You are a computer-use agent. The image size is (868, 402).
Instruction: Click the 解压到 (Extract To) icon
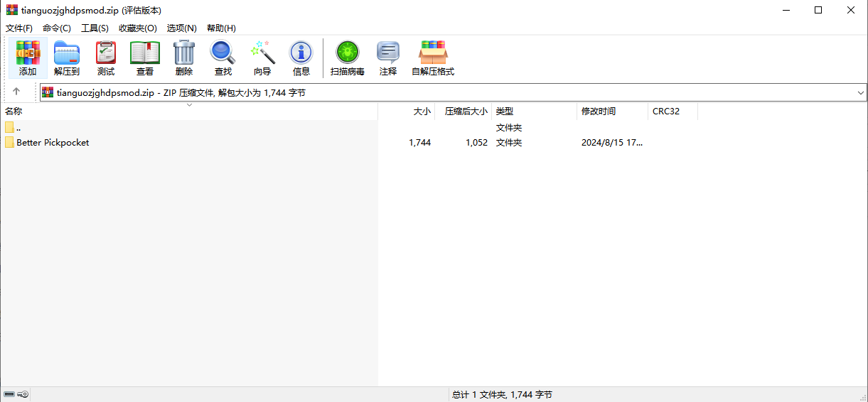click(67, 58)
